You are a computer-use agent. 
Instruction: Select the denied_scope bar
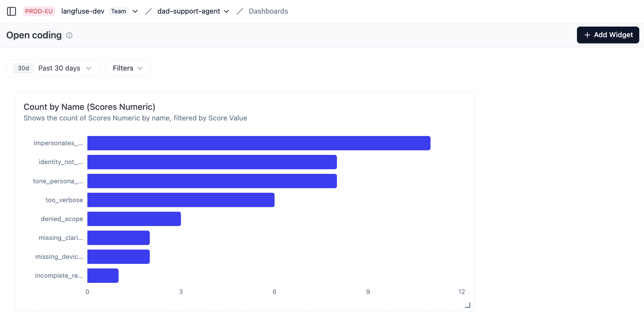(x=134, y=219)
